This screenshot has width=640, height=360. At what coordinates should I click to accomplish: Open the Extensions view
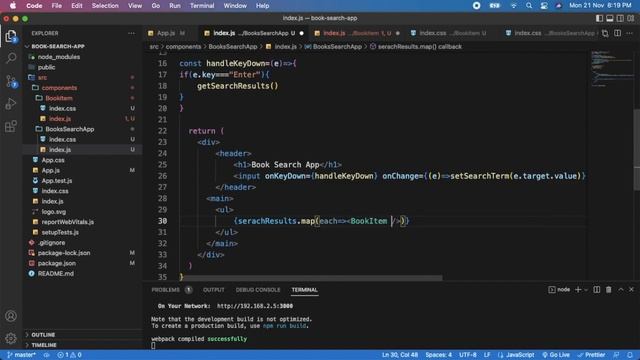coord(11,126)
